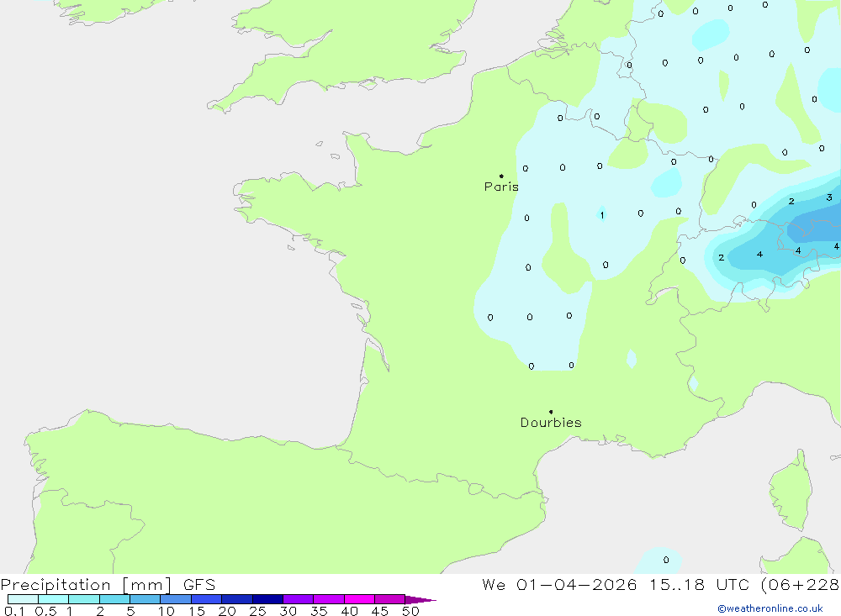Click the precipitation value 3 at the map's right edge

[829, 197]
